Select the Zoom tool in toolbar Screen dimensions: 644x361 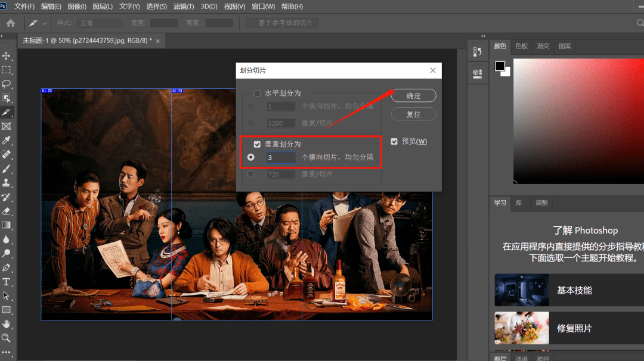coord(7,338)
